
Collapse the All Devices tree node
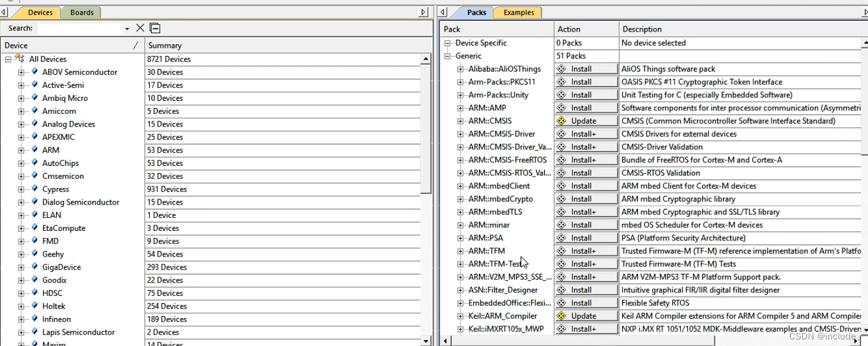[x=8, y=59]
